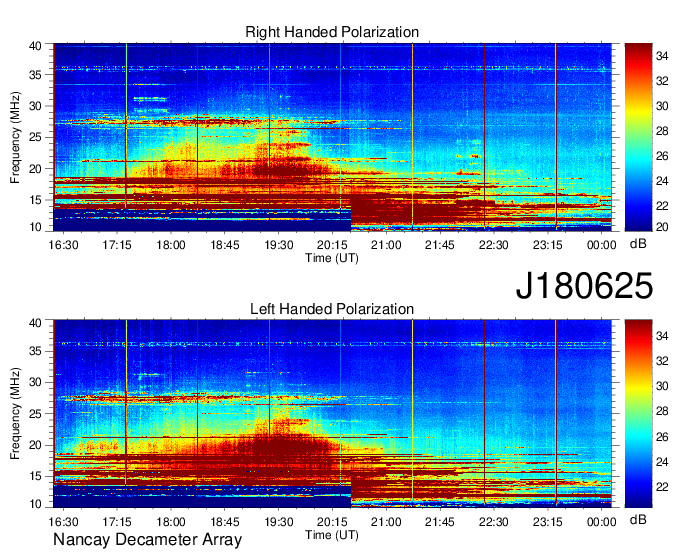The image size is (680, 552).
Task: Click Time (UT) label under Right Handed plot
Action: point(332,258)
